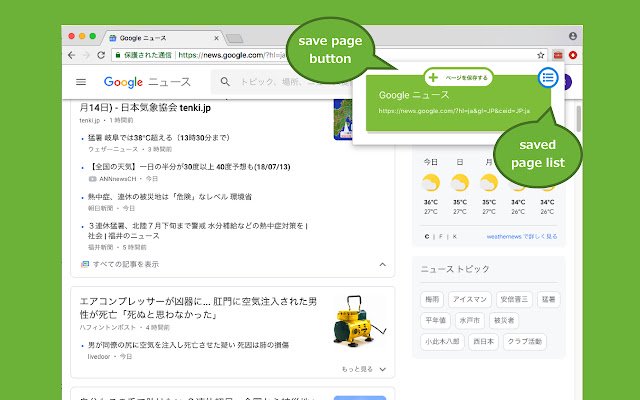
Task: Select the 猛暑 news topic chip
Action: 549,299
